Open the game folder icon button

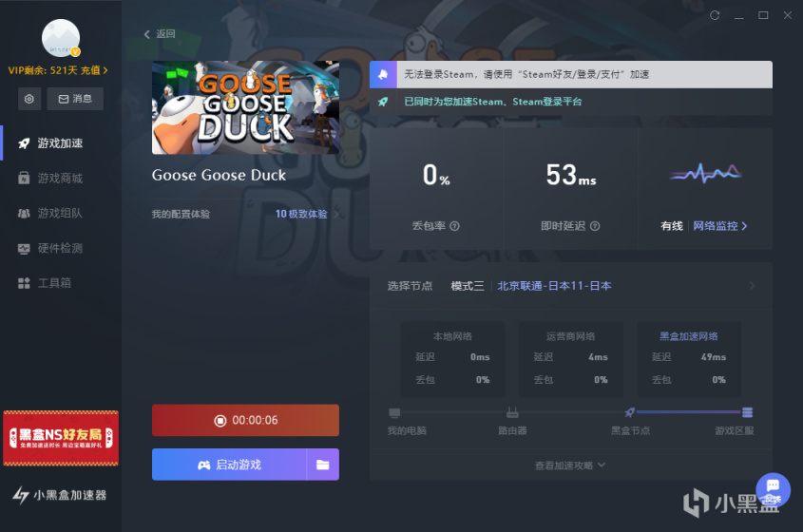point(323,465)
